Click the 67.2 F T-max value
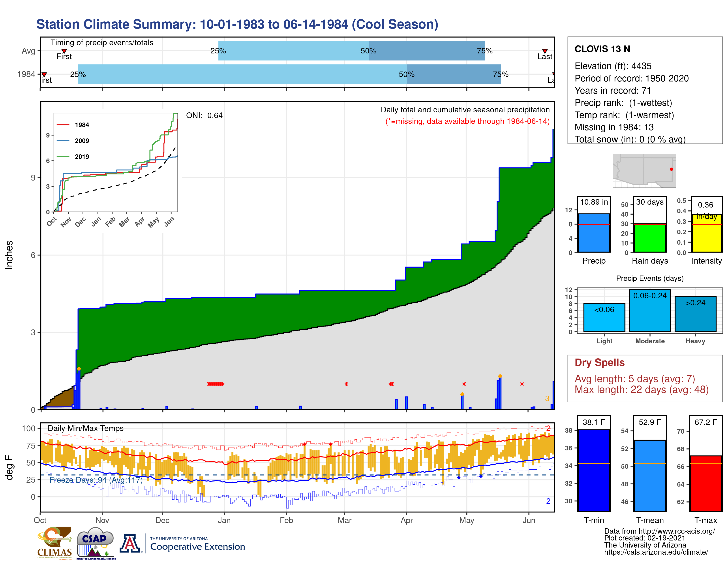This screenshot has height=563, width=728. 706,422
